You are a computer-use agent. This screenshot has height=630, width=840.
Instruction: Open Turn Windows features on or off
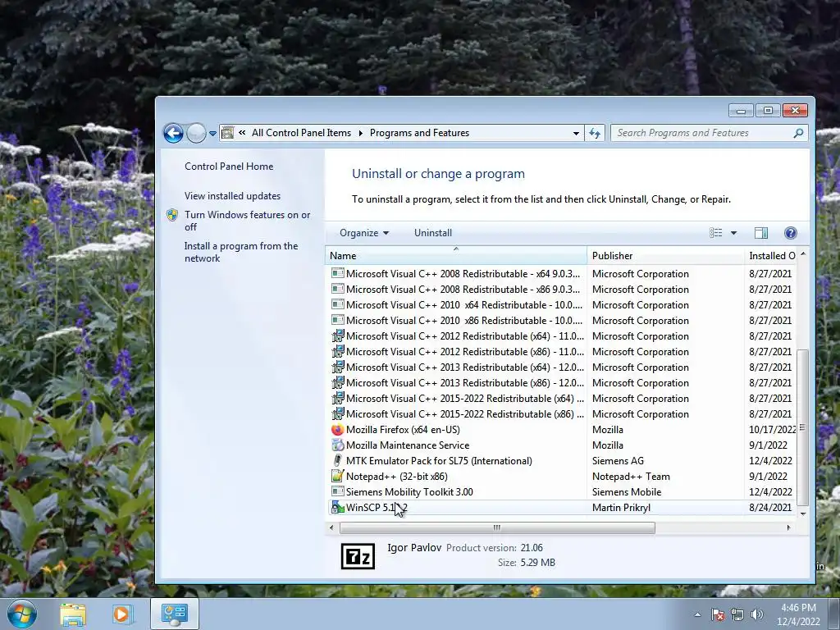247,221
